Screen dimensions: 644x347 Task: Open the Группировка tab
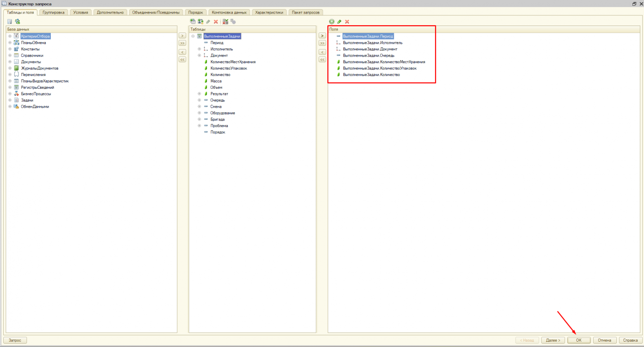click(54, 12)
